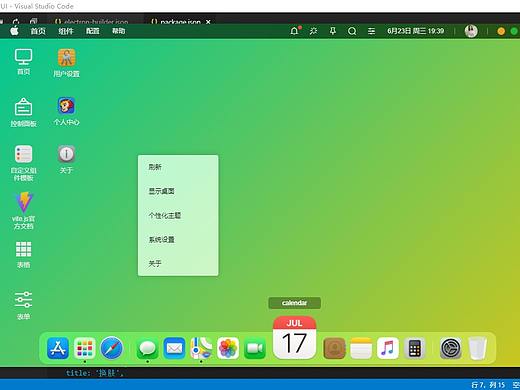Launch Safari from the dock
Screen dimensions: 520x390
(112, 348)
